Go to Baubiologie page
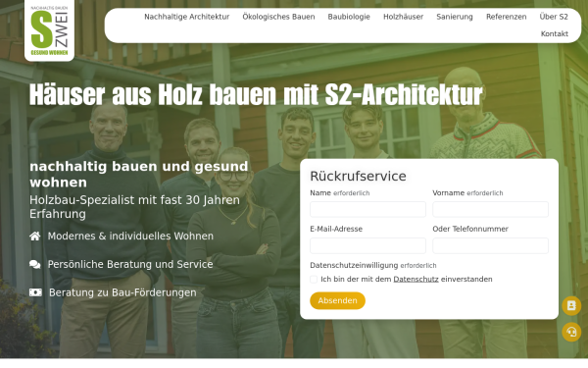588x368 pixels. 349,17
